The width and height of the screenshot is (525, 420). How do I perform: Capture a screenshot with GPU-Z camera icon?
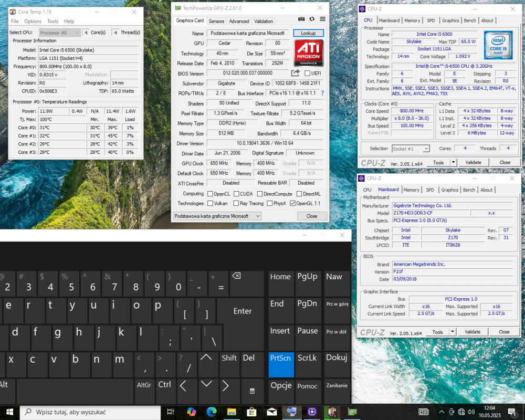[x=300, y=18]
